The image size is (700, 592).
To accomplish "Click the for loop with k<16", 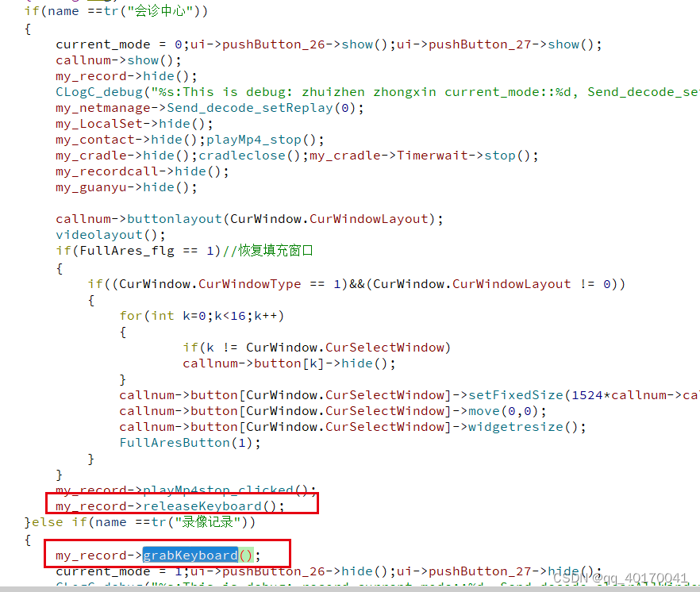I will point(202,316).
